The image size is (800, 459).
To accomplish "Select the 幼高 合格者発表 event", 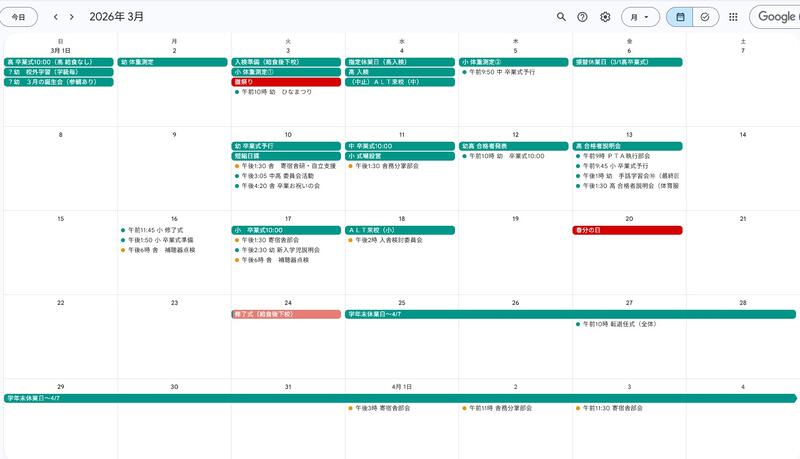I will click(x=514, y=146).
